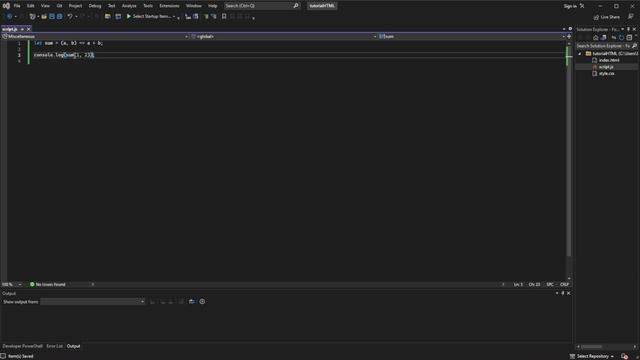The width and height of the screenshot is (640, 360).
Task: Toggle auto-hide pin on Output panel
Action: coord(562,293)
